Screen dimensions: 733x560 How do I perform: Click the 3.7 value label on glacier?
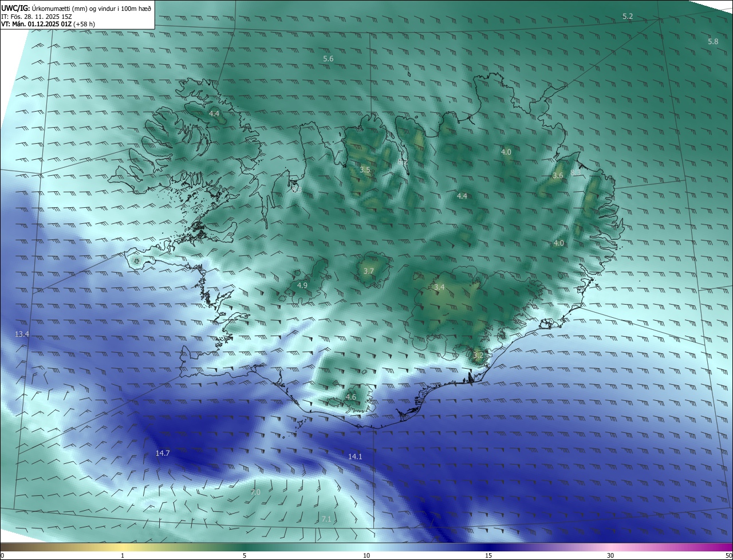pos(369,271)
